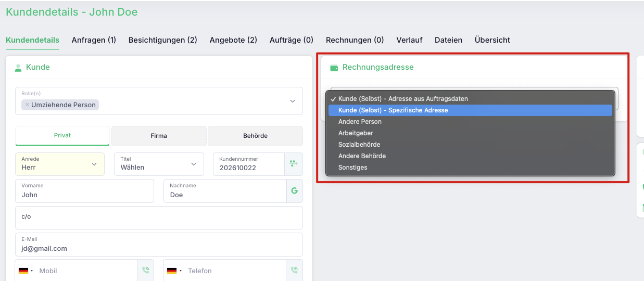Click the c/o field

[159, 218]
